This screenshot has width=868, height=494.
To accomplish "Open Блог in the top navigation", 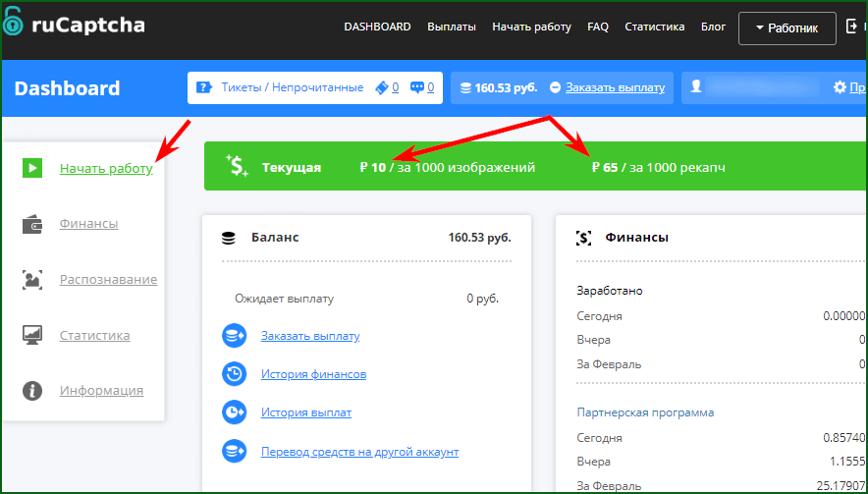I will [713, 27].
